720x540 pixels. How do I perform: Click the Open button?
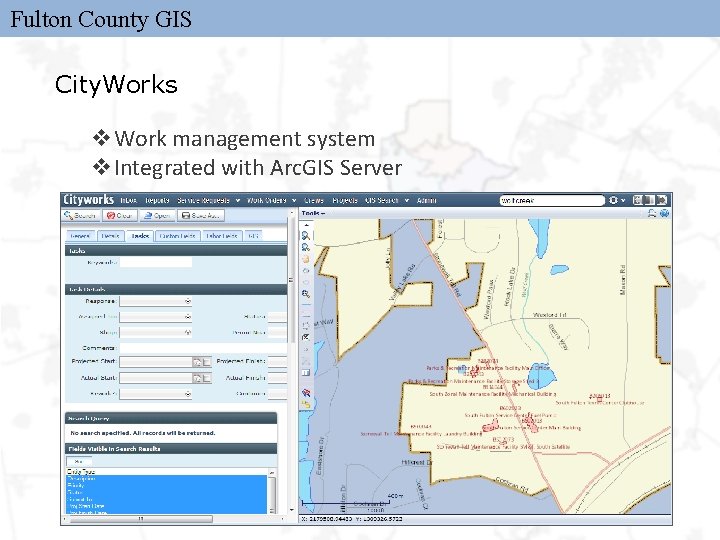point(157,215)
